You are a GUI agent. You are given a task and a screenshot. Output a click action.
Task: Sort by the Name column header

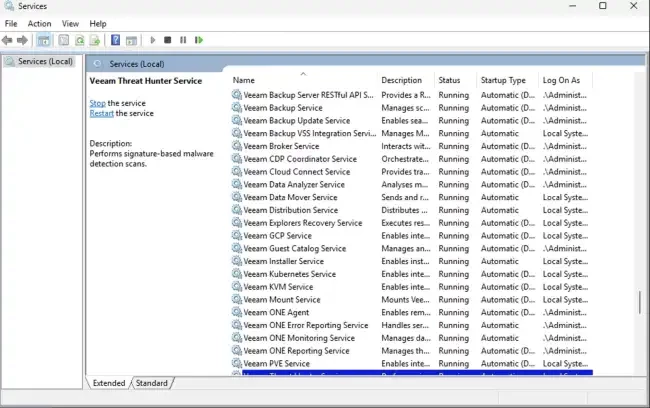304,80
